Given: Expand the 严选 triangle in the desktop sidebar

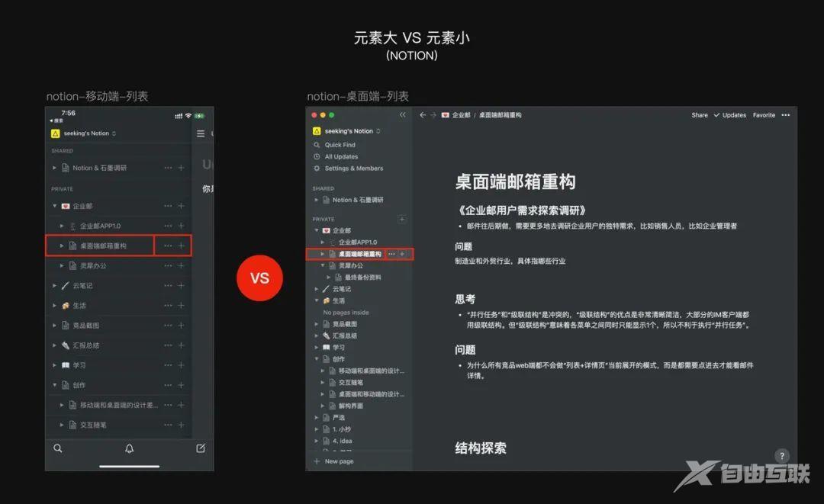Looking at the screenshot, I should point(317,417).
